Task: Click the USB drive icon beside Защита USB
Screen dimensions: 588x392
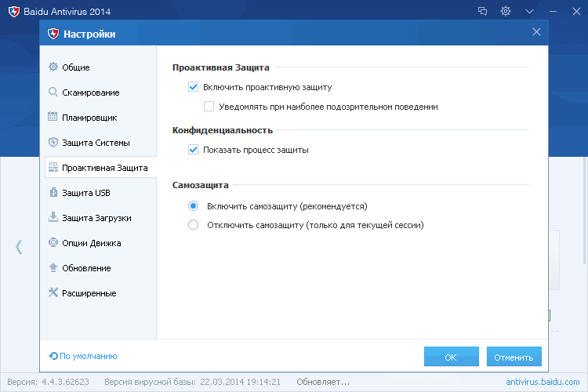Action: click(53, 192)
